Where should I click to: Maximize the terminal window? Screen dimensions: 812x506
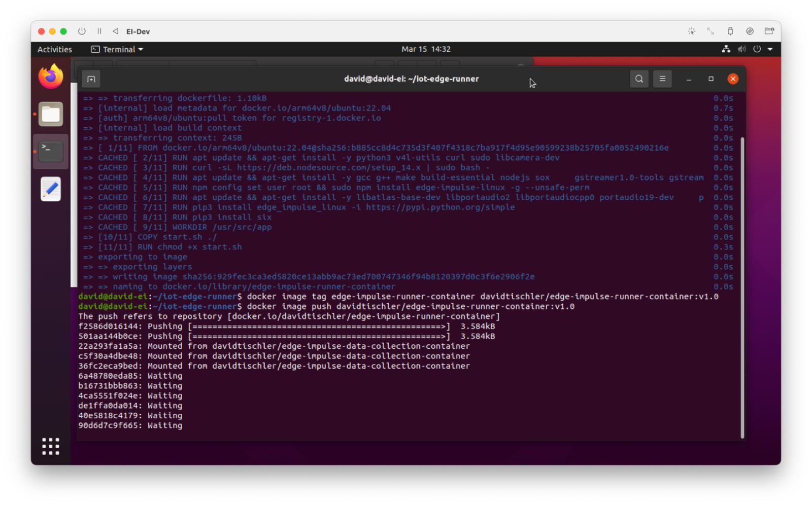pos(711,79)
